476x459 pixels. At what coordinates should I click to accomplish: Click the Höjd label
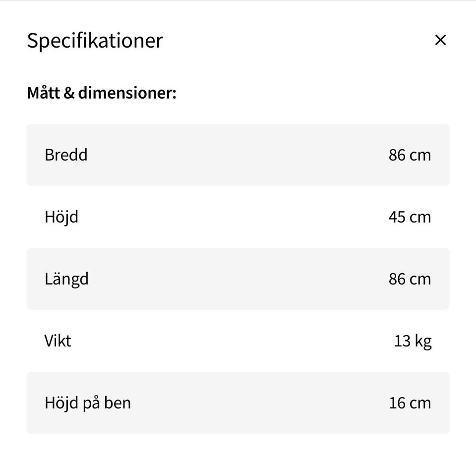(61, 217)
